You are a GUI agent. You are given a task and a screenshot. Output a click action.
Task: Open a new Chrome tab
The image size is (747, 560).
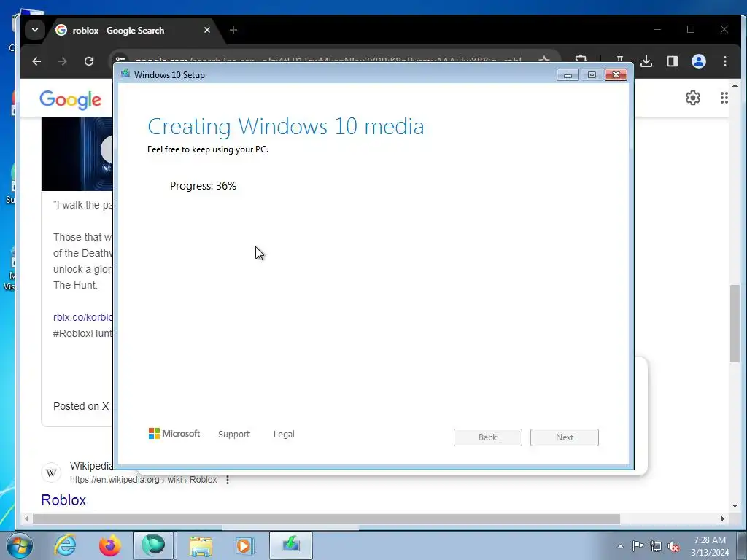pyautogui.click(x=233, y=30)
